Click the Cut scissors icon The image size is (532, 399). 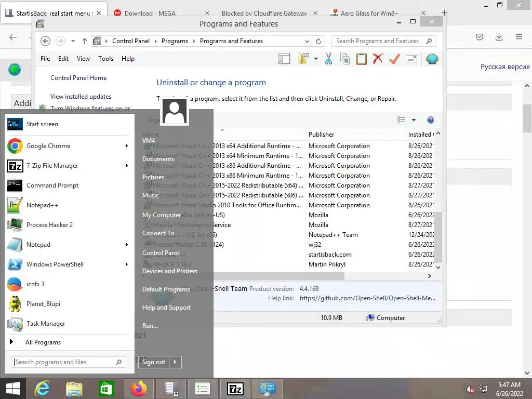pos(328,59)
